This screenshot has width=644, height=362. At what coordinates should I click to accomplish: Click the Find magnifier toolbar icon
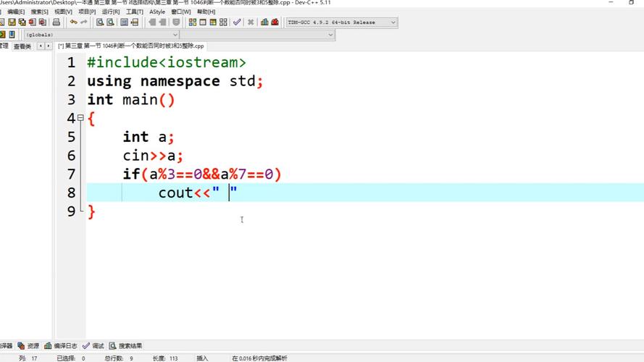click(x=100, y=22)
